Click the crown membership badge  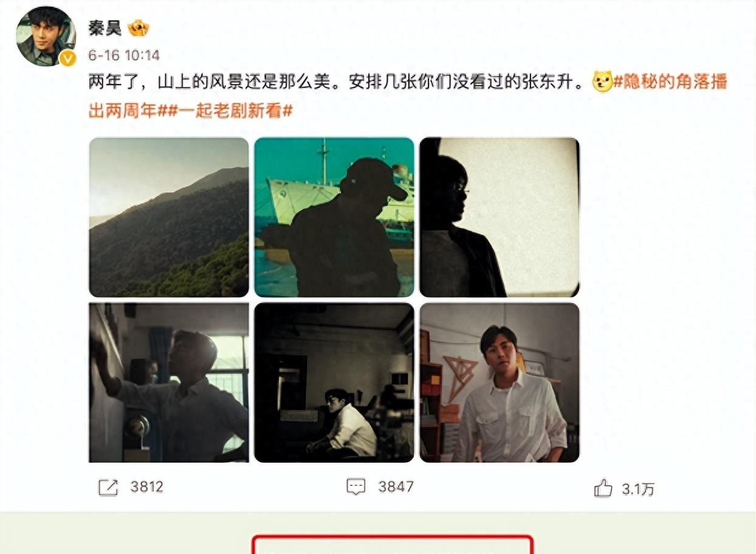[x=139, y=27]
